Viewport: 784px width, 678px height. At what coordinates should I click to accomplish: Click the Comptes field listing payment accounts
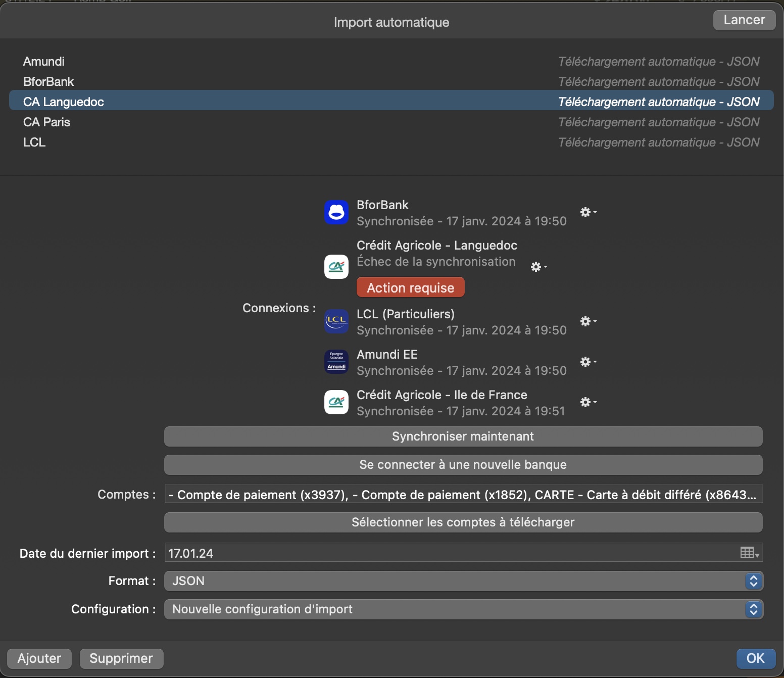point(463,495)
